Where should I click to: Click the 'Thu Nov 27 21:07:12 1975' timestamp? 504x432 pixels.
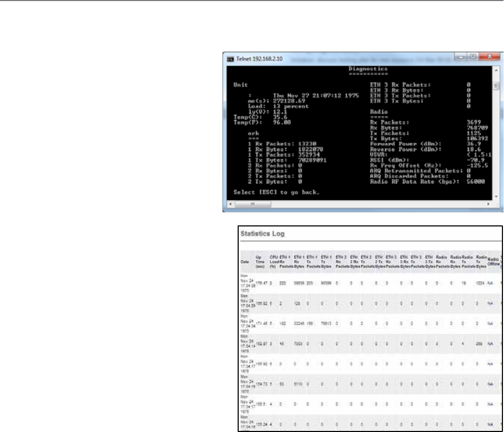click(x=316, y=95)
